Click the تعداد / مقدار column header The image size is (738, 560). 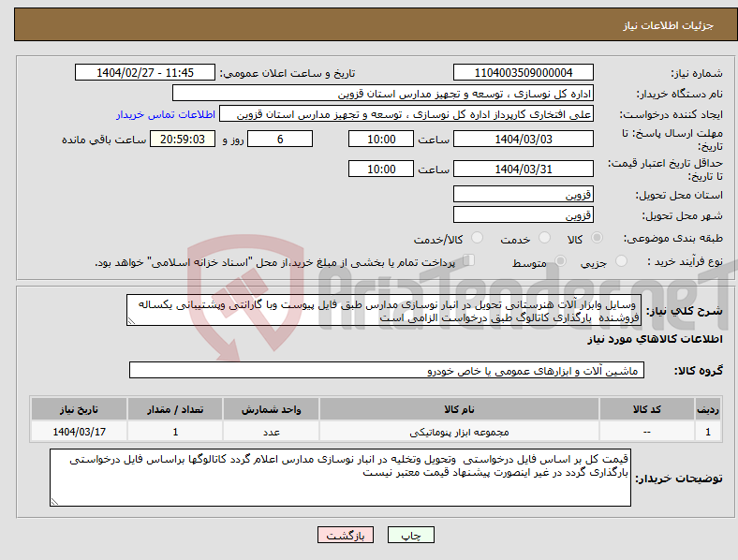(175, 409)
